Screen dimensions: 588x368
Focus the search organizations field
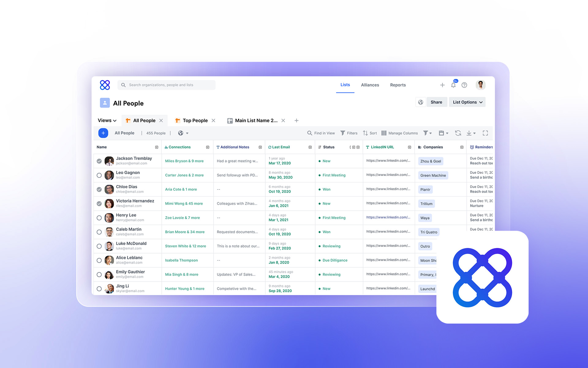(x=166, y=85)
